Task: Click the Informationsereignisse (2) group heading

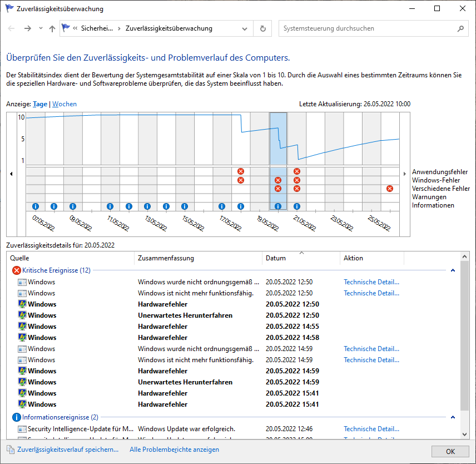Action: (60, 417)
